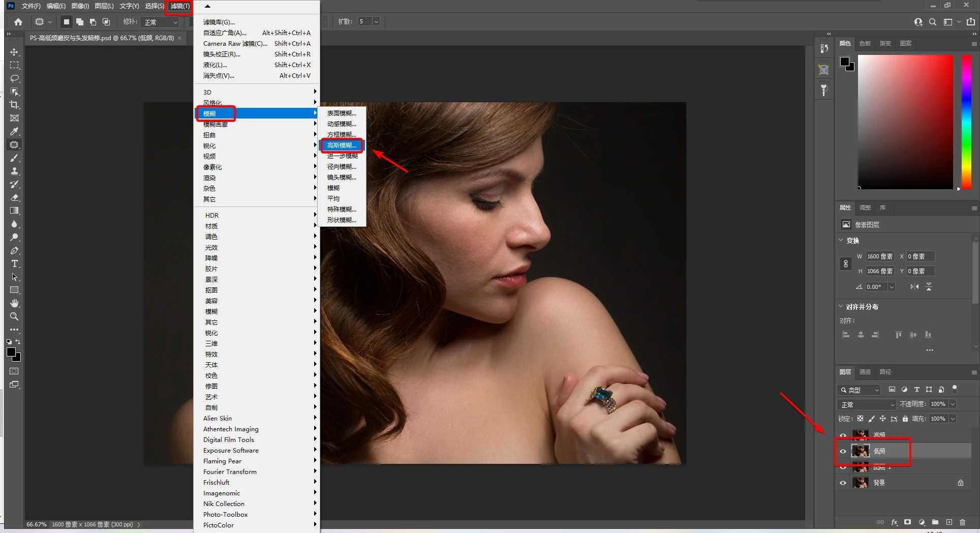980x533 pixels.
Task: Select the Hand tool
Action: [14, 303]
